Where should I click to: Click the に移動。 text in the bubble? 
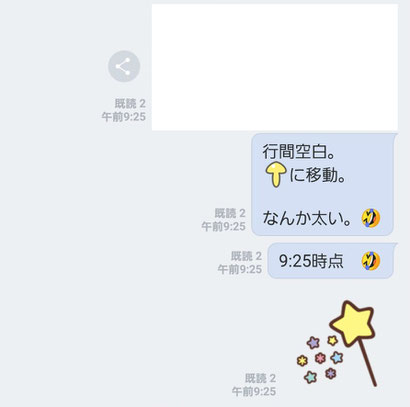click(x=317, y=175)
